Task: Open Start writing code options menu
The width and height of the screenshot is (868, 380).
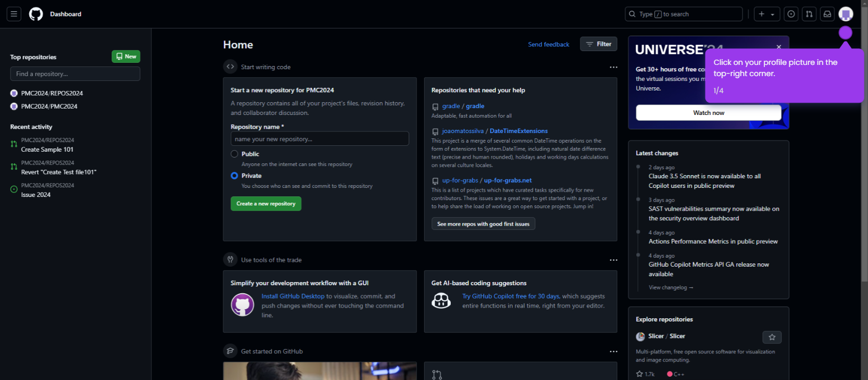Action: click(613, 67)
